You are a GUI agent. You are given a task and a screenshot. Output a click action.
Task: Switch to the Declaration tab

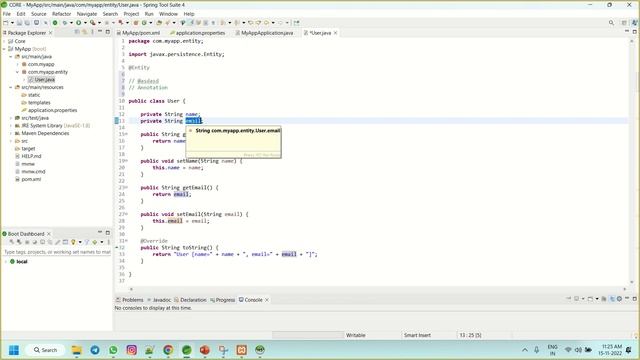[190, 300]
